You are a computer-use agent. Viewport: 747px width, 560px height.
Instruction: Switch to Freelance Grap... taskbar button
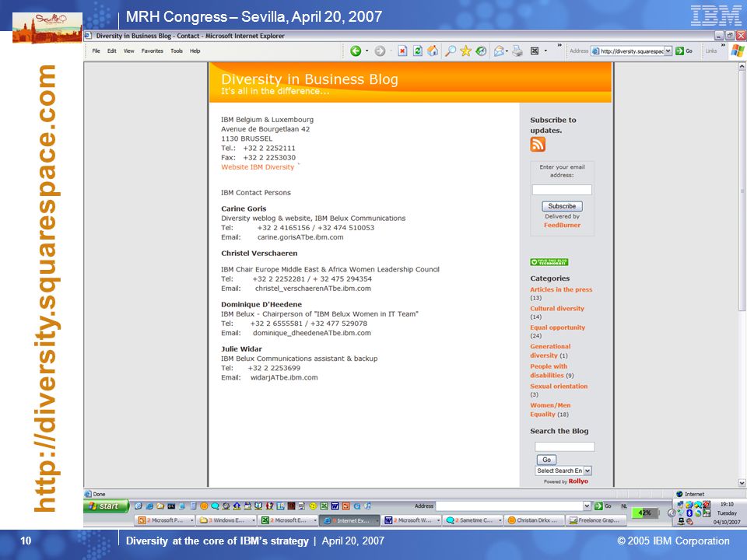click(595, 520)
